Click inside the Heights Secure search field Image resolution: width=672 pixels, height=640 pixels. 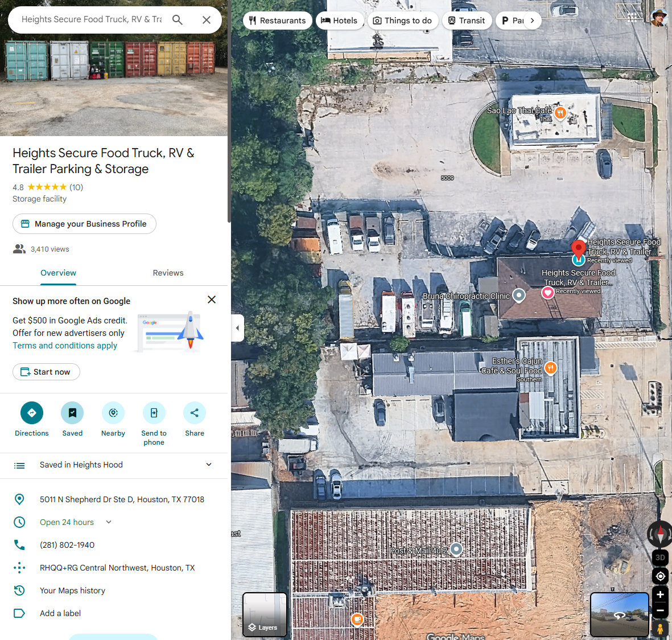pos(91,20)
